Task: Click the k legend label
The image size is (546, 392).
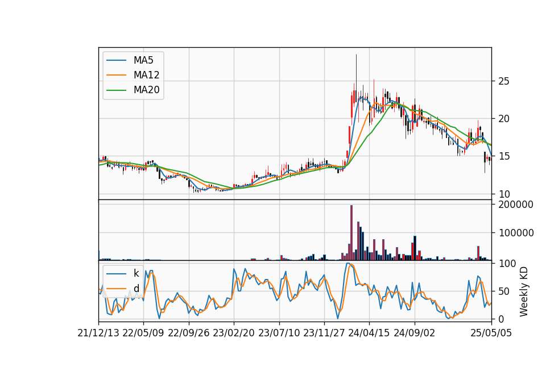Action: pos(136,273)
